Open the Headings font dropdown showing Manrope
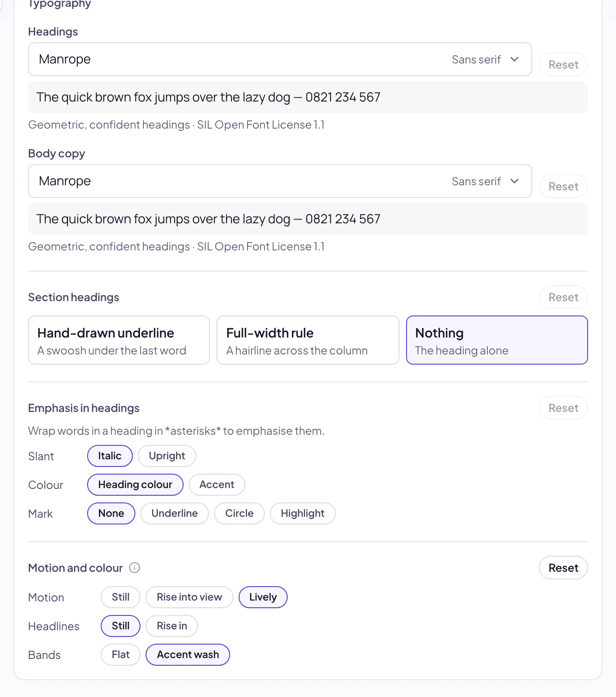This screenshot has height=697, width=616. [280, 59]
